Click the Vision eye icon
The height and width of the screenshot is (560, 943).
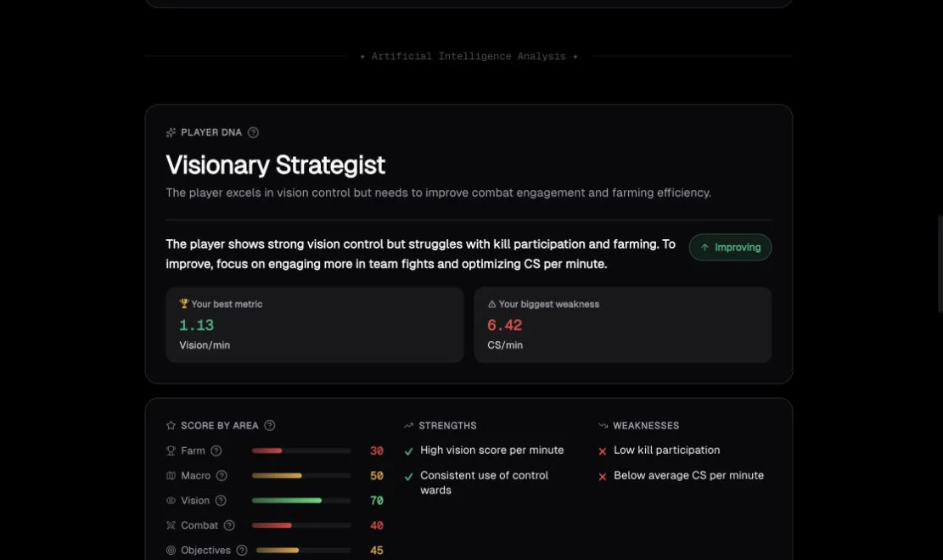point(171,501)
